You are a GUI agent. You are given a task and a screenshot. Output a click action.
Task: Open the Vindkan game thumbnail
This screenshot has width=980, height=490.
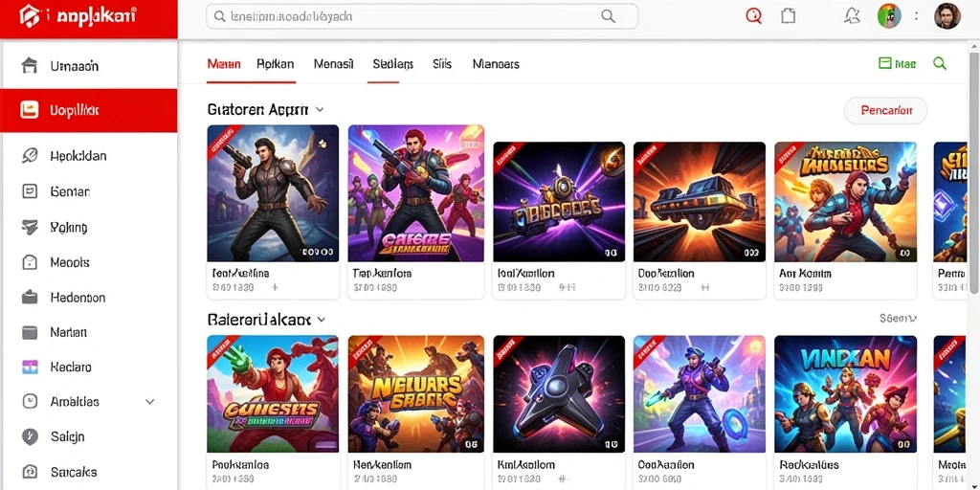coord(845,394)
